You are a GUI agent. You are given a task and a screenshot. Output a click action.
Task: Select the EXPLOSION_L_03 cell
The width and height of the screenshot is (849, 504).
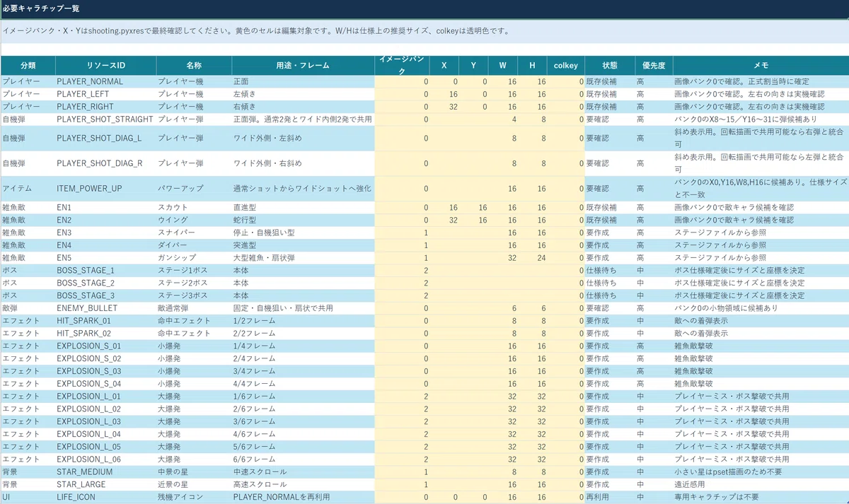click(x=105, y=421)
